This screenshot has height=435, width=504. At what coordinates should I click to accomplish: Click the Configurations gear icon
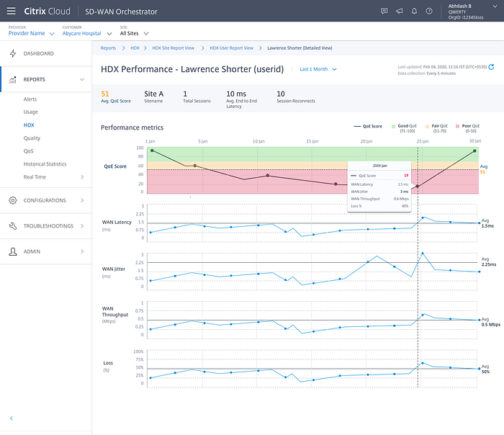pos(13,200)
